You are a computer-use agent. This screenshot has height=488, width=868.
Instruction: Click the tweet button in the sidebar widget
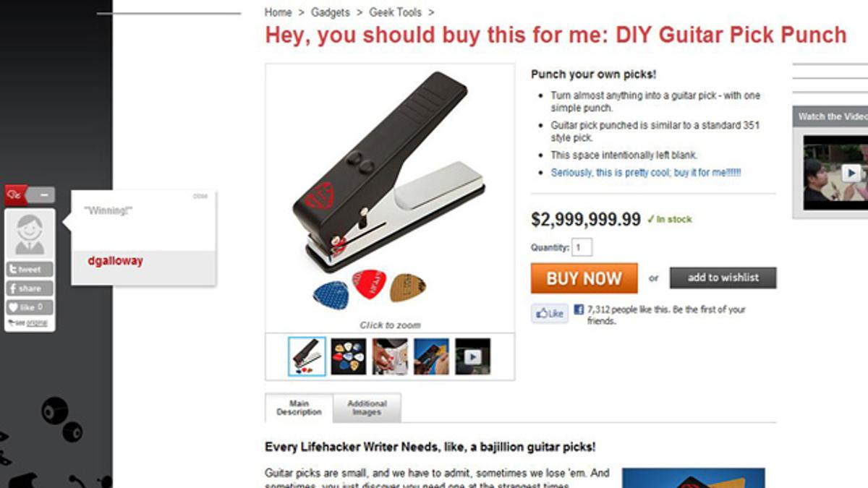point(30,270)
